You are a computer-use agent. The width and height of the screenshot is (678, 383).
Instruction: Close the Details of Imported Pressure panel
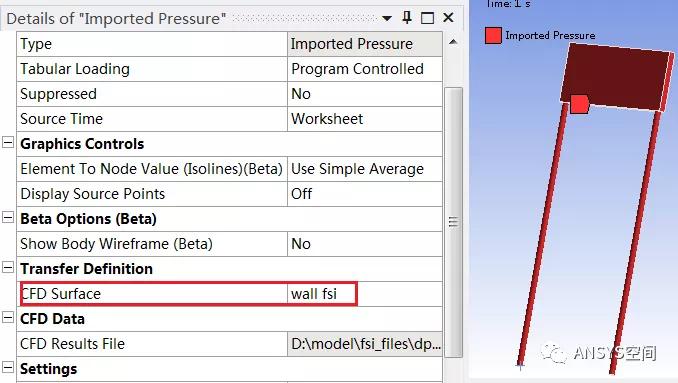point(448,18)
